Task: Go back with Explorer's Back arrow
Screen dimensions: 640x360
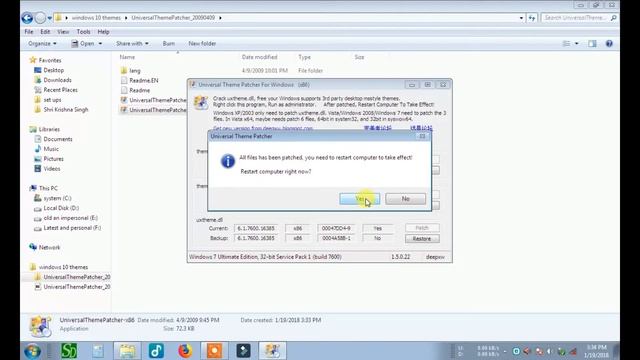Action: click(27, 18)
